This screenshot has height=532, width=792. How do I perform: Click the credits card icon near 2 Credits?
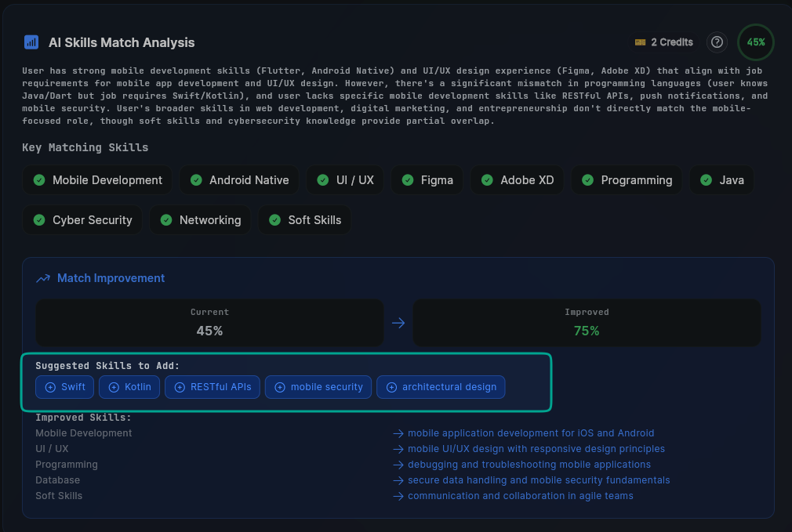pos(642,42)
